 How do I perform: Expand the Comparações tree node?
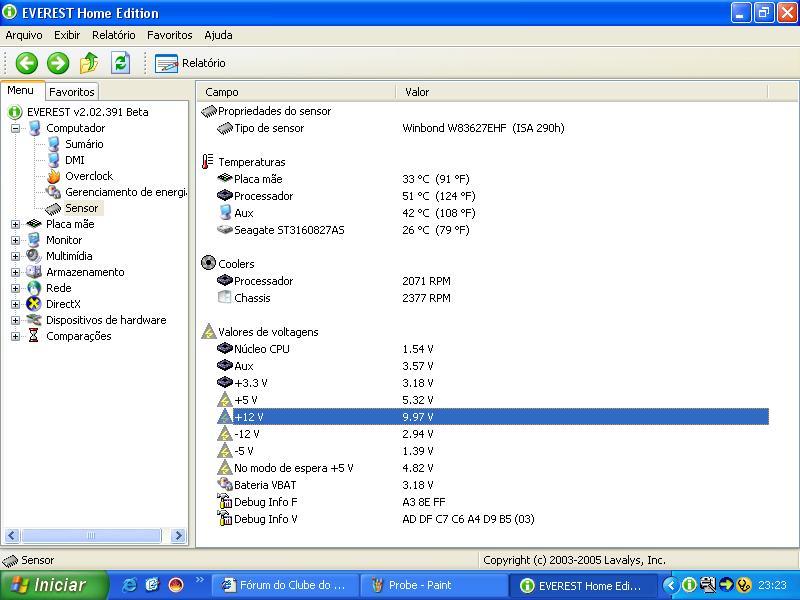[15, 336]
